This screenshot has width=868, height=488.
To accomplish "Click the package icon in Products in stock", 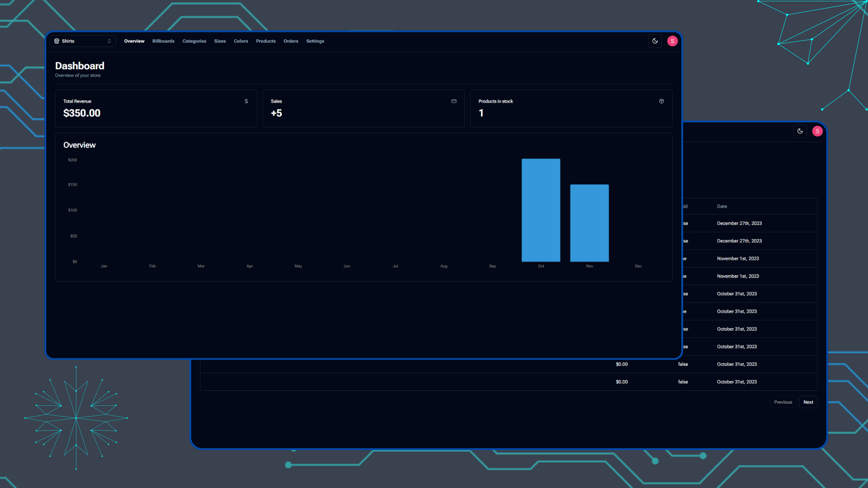I will (661, 101).
